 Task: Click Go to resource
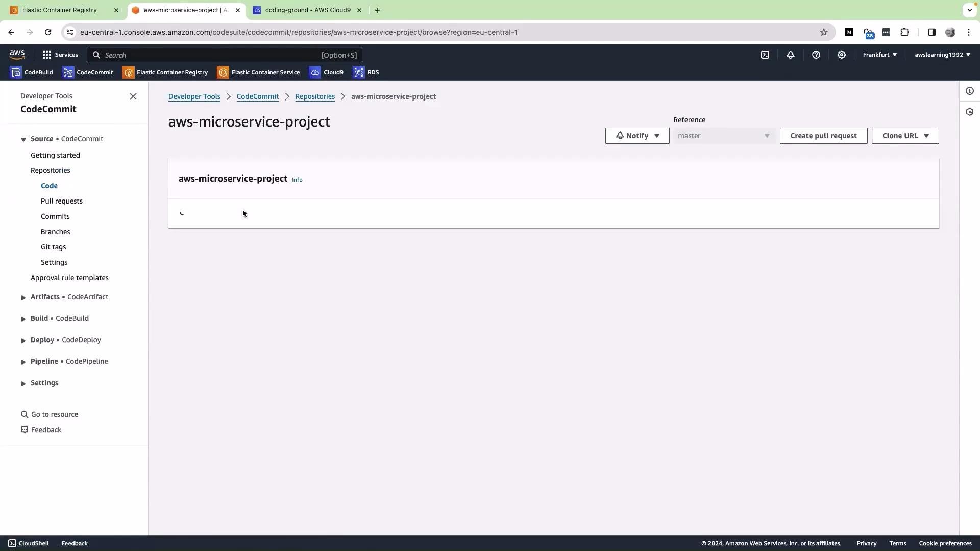pos(50,414)
